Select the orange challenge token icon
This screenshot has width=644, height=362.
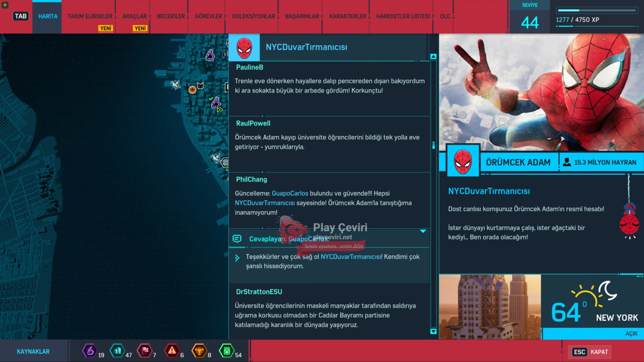tap(199, 350)
